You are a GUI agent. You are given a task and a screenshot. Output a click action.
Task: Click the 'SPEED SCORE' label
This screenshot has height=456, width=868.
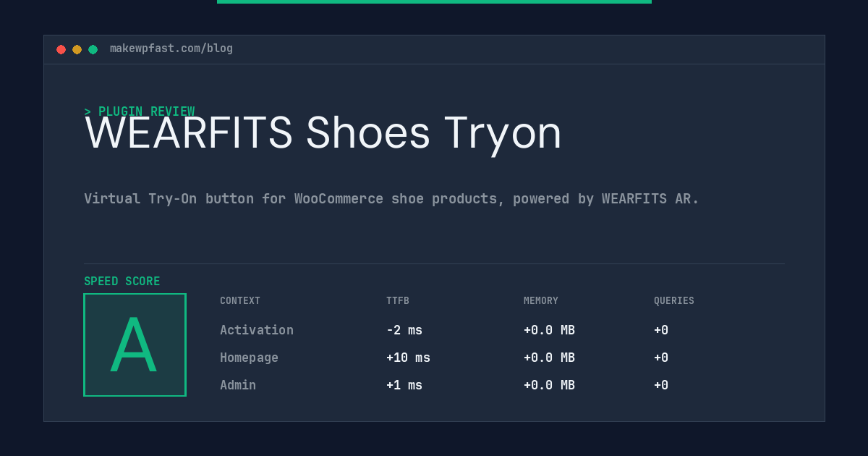(122, 282)
